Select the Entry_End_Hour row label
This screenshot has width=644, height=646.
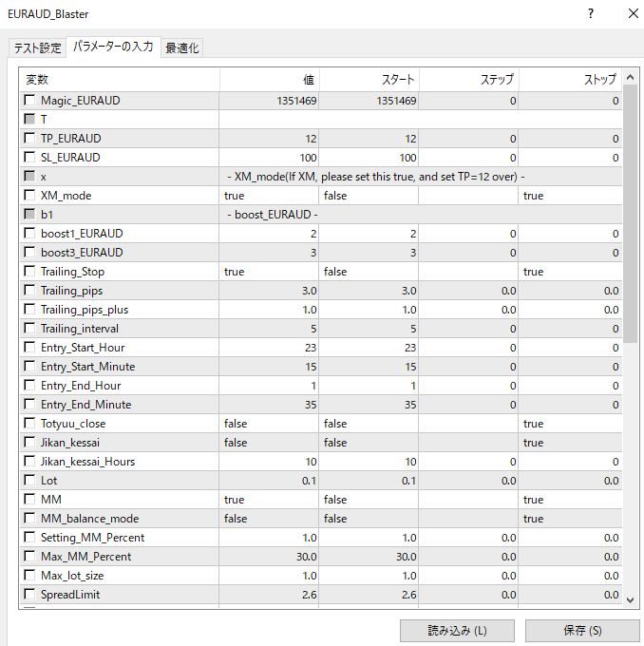(81, 386)
